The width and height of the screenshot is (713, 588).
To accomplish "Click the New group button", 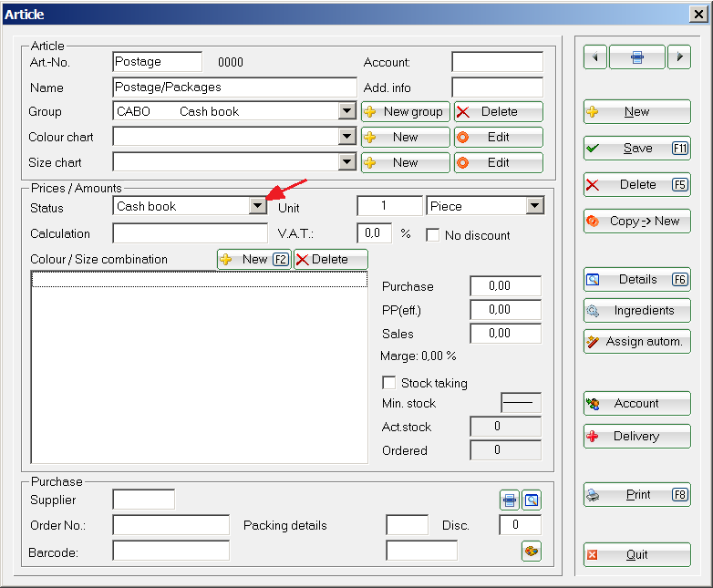I will pos(405,111).
